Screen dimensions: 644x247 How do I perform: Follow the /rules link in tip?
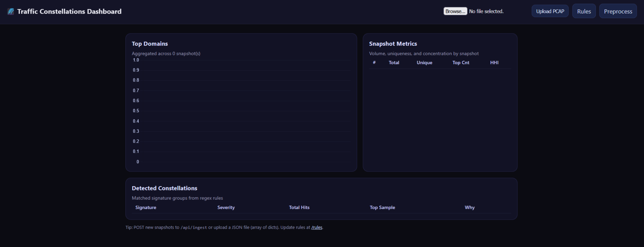pyautogui.click(x=317, y=227)
